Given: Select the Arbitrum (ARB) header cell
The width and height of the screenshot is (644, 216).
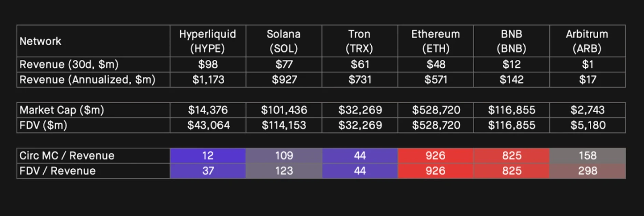Looking at the screenshot, I should tap(587, 41).
